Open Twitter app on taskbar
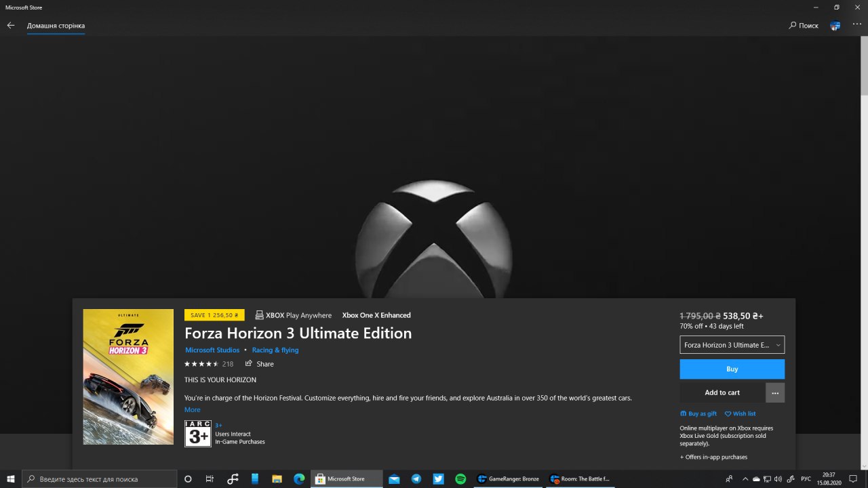Screen dimensions: 868x488 pyautogui.click(x=438, y=479)
